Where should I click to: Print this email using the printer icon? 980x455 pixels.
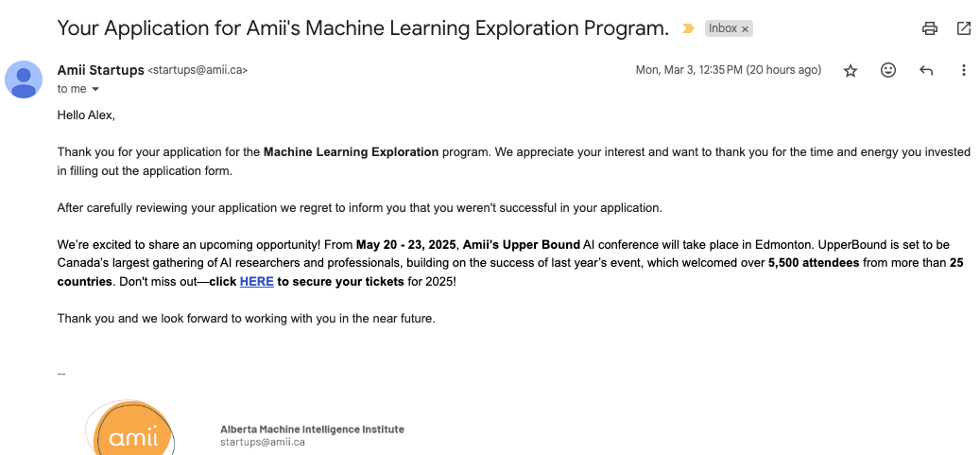pyautogui.click(x=930, y=28)
